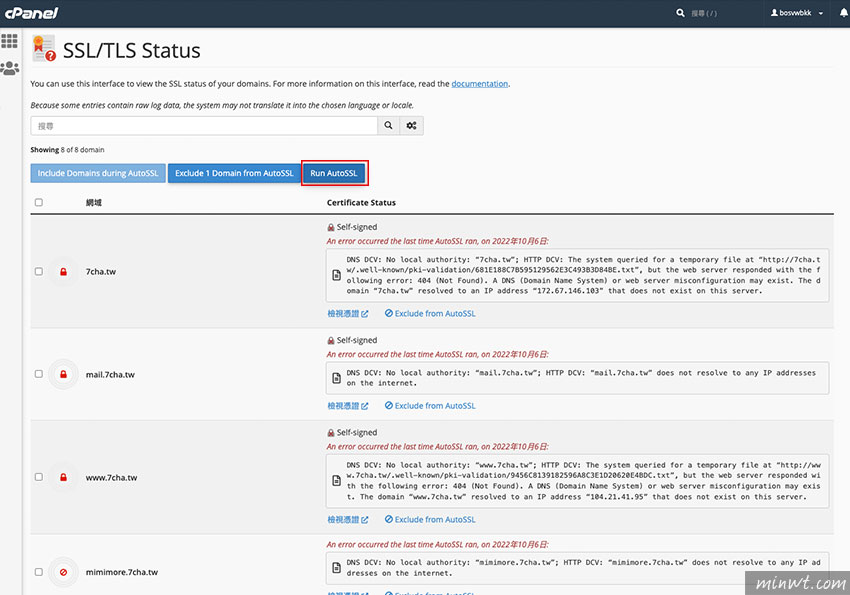
Task: Check the www.7cha.tw domain checkbox
Action: [38, 477]
